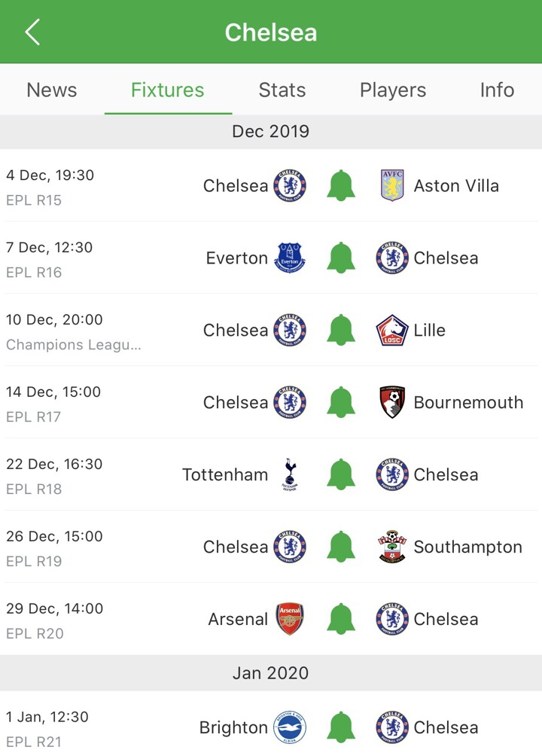Open the Players tab
The image size is (542, 756).
coord(393,90)
